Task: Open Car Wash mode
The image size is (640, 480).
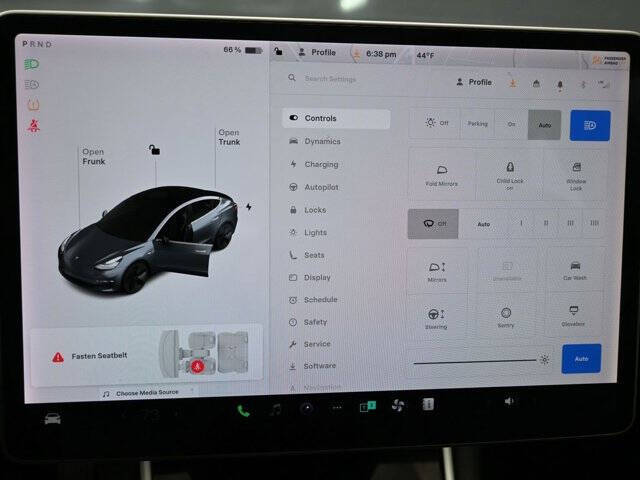Action: 575,270
